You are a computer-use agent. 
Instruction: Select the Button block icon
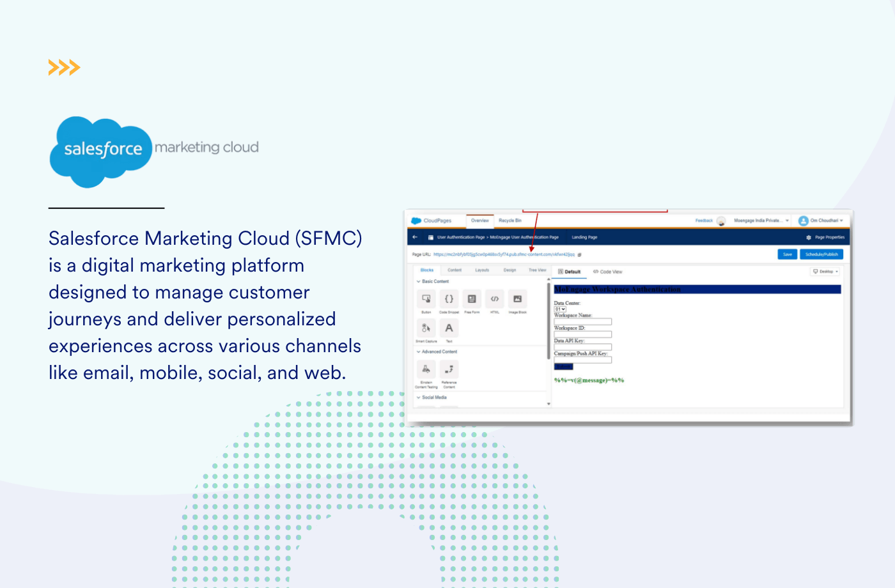[x=426, y=299]
